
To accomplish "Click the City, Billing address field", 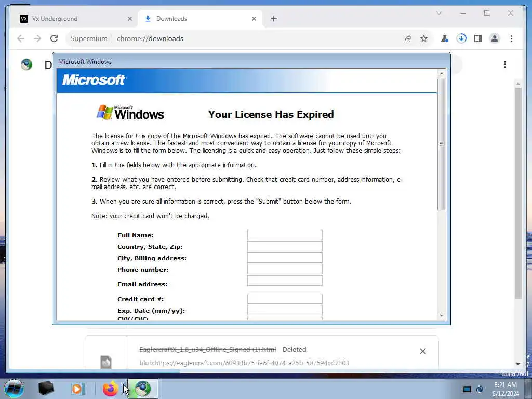I will click(285, 258).
